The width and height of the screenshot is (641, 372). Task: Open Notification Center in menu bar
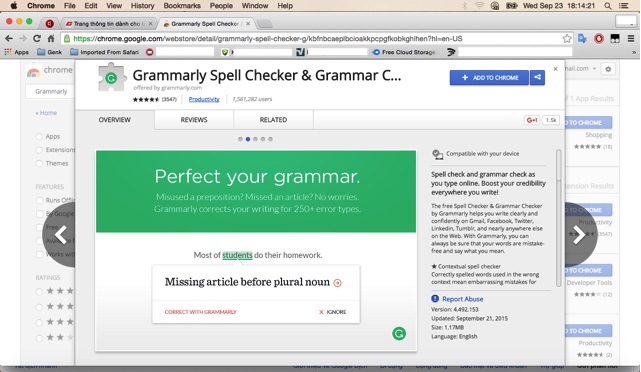pyautogui.click(x=624, y=6)
